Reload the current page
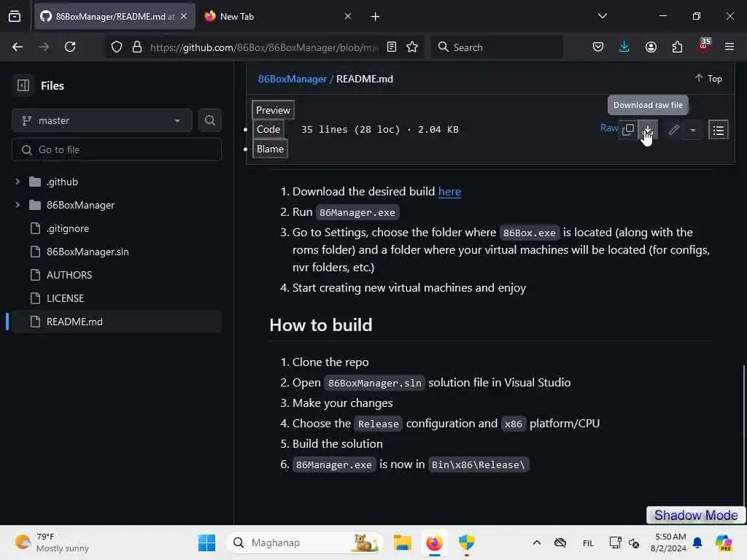Viewport: 747px width, 560px height. (70, 47)
